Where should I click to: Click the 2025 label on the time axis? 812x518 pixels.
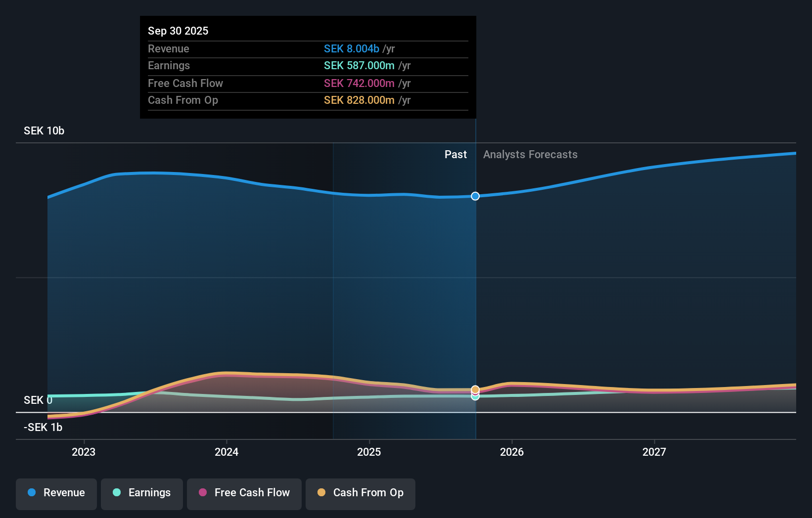[x=369, y=451]
